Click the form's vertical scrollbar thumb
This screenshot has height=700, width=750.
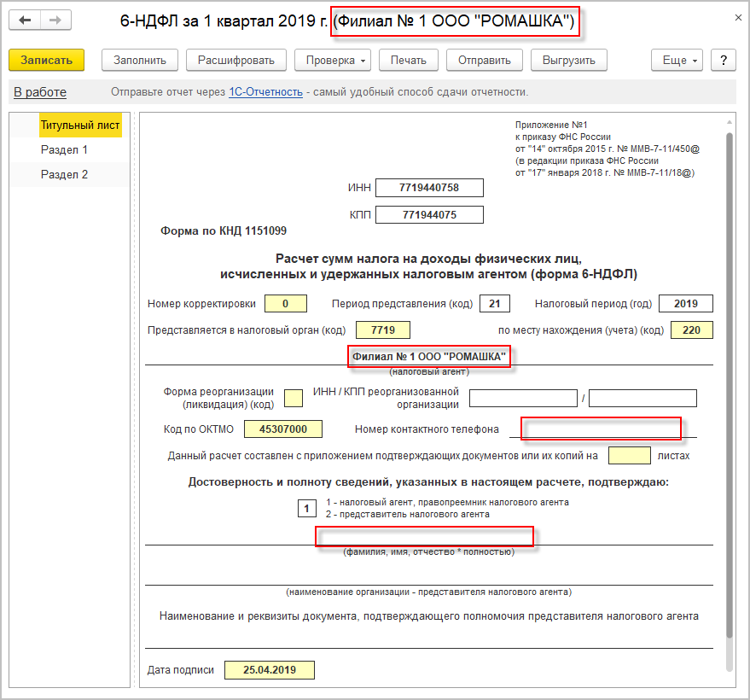tap(730, 385)
